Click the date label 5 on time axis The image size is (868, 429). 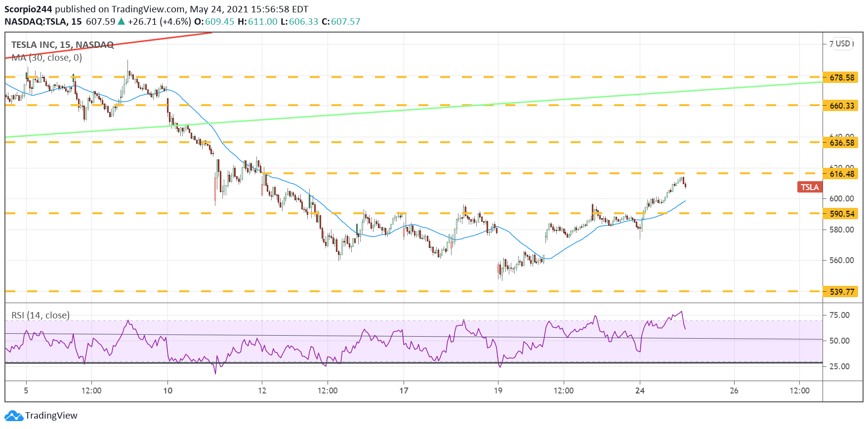click(26, 390)
